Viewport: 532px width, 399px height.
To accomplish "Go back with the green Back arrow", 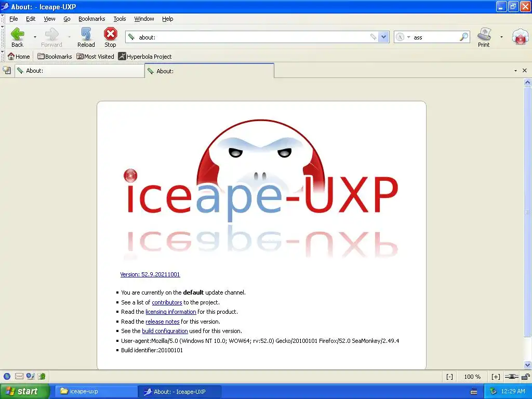I will point(17,37).
